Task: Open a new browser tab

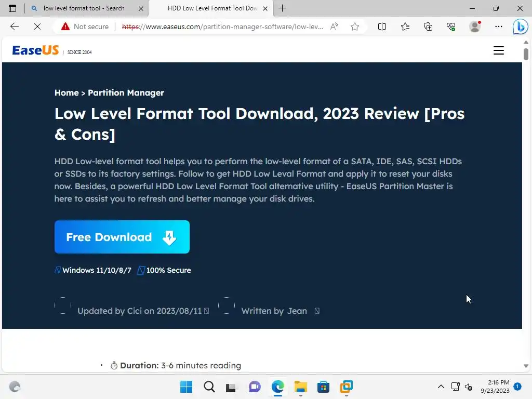Action: point(282,8)
